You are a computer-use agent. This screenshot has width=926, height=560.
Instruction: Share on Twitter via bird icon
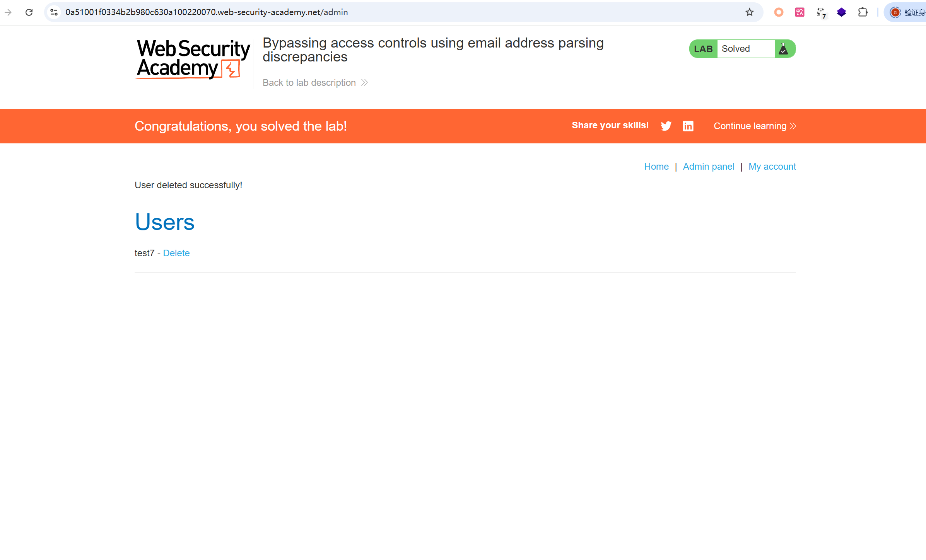[666, 126]
